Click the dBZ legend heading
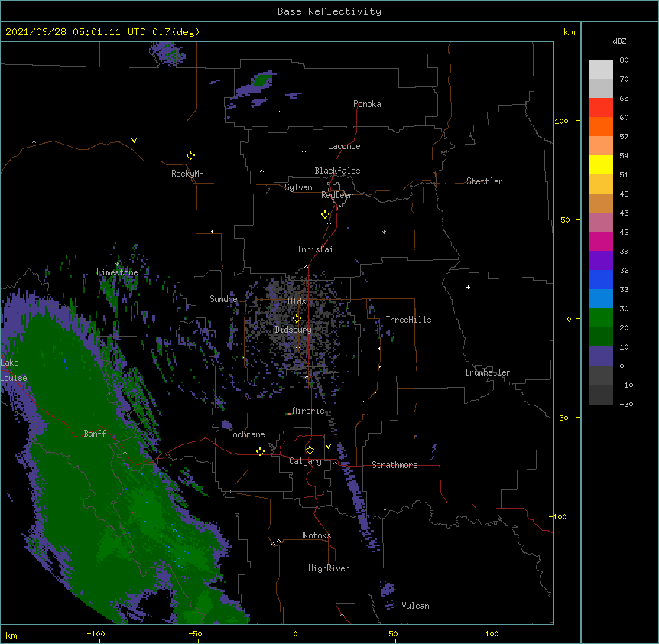The image size is (659, 644). tap(619, 41)
